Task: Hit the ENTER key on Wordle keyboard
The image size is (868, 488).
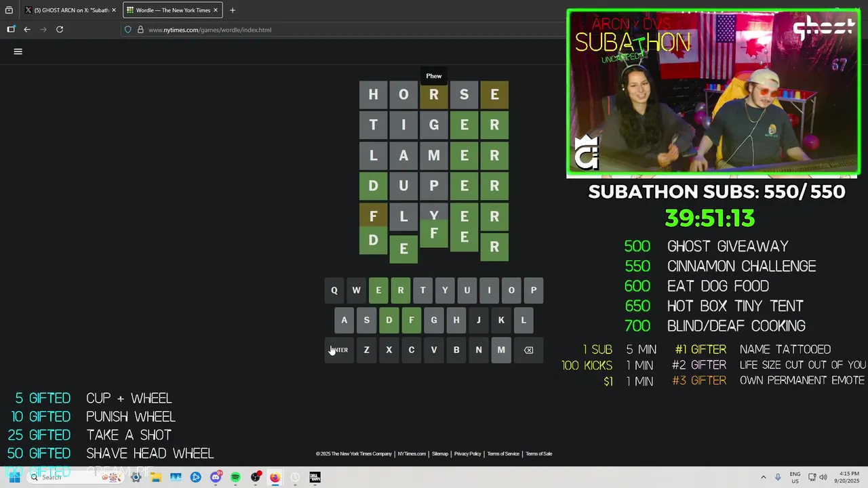Action: click(x=339, y=350)
